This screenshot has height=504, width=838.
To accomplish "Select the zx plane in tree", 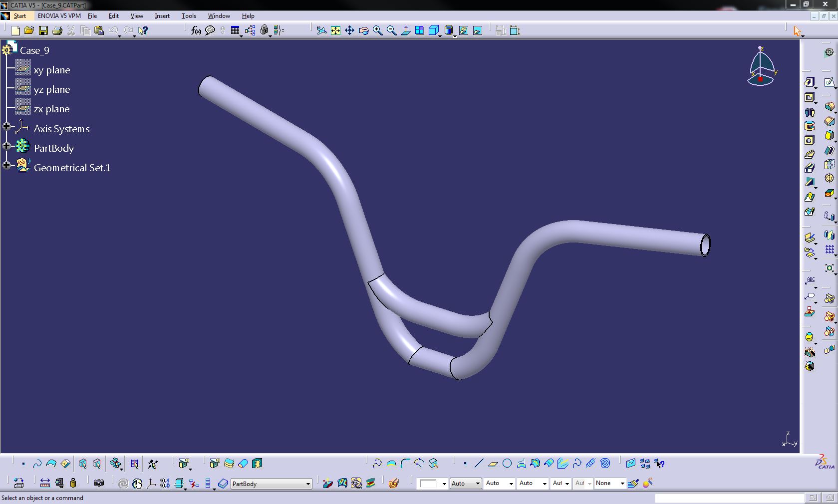I will [52, 109].
